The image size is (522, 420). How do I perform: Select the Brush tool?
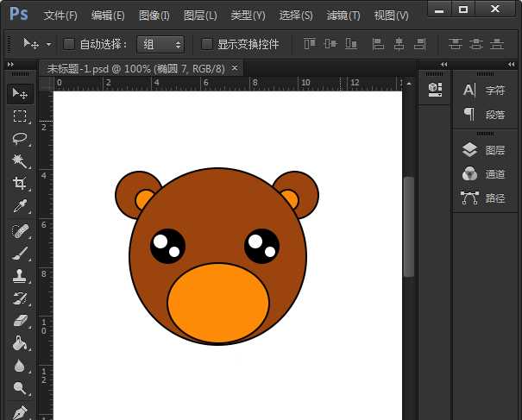click(x=19, y=254)
